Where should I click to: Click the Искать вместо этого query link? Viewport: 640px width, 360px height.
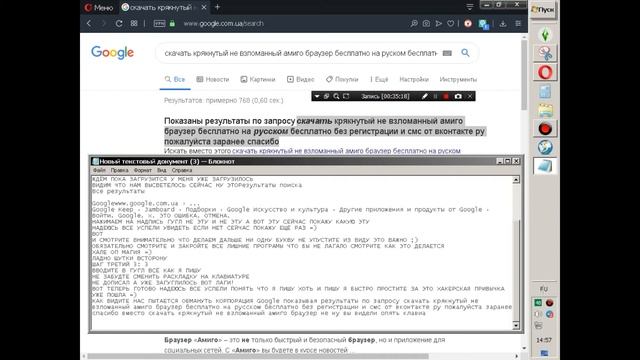pyautogui.click(x=346, y=151)
